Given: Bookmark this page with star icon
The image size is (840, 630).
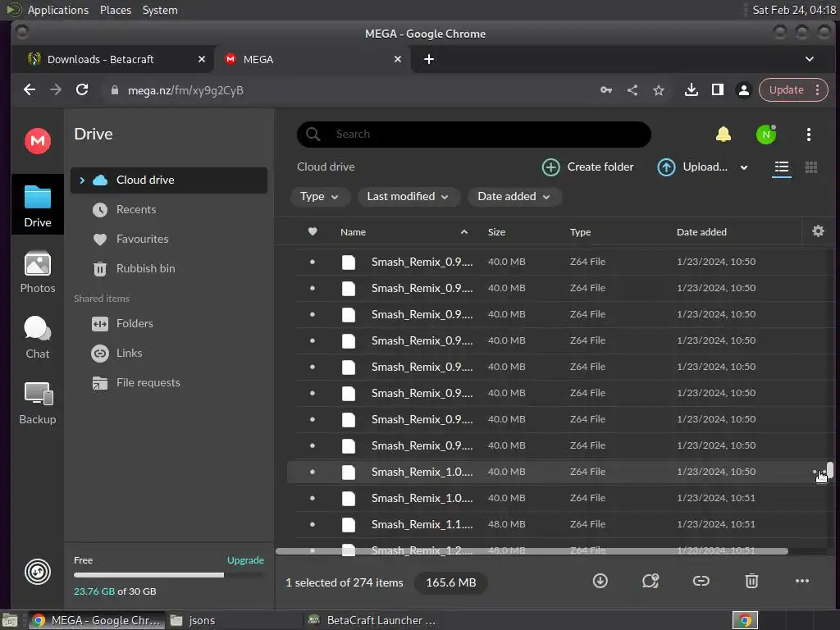Looking at the screenshot, I should point(659,90).
